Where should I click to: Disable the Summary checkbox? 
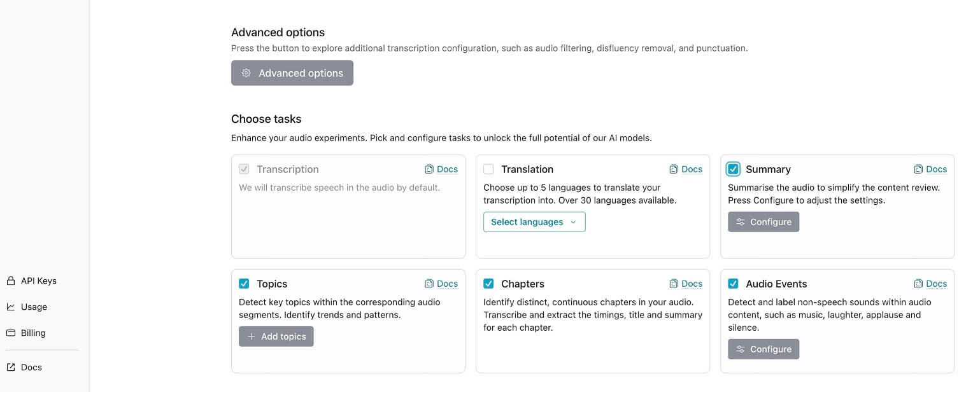point(733,169)
